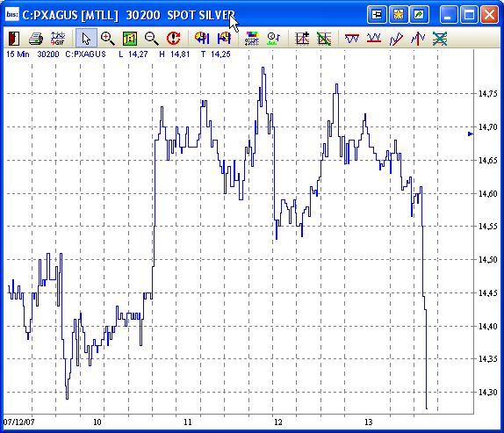Activate the zoom in magnifier
Viewport: 504px width, 433px height.
107,39
